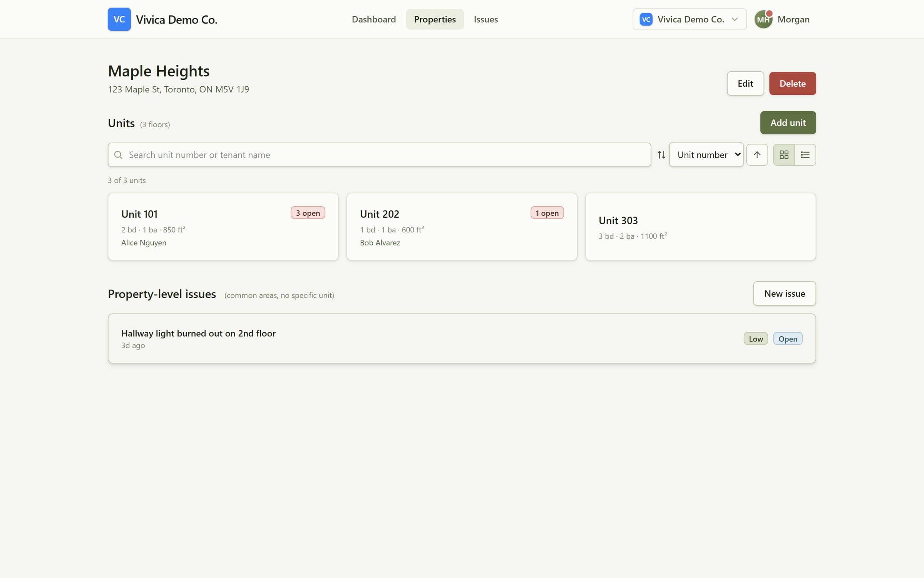The width and height of the screenshot is (924, 578).
Task: Switch to list view of units
Action: point(805,155)
